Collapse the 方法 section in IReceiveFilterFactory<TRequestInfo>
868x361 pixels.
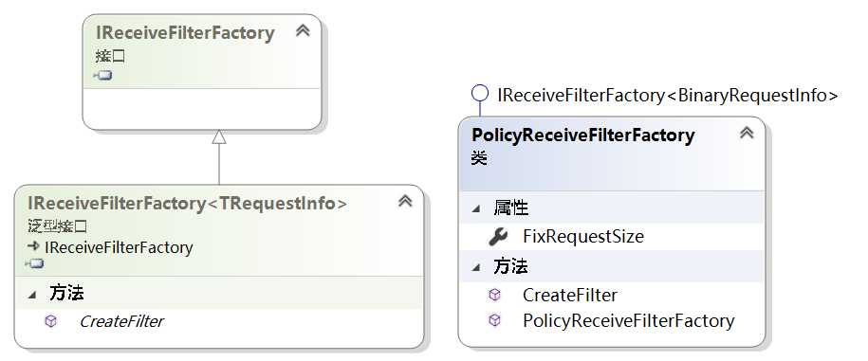pos(32,295)
